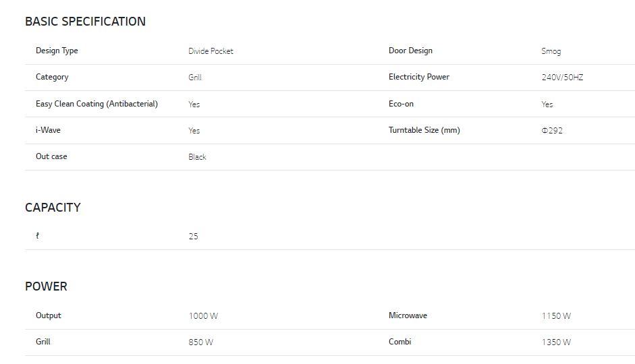Click the Category row label
635x364 pixels.
[x=52, y=77]
